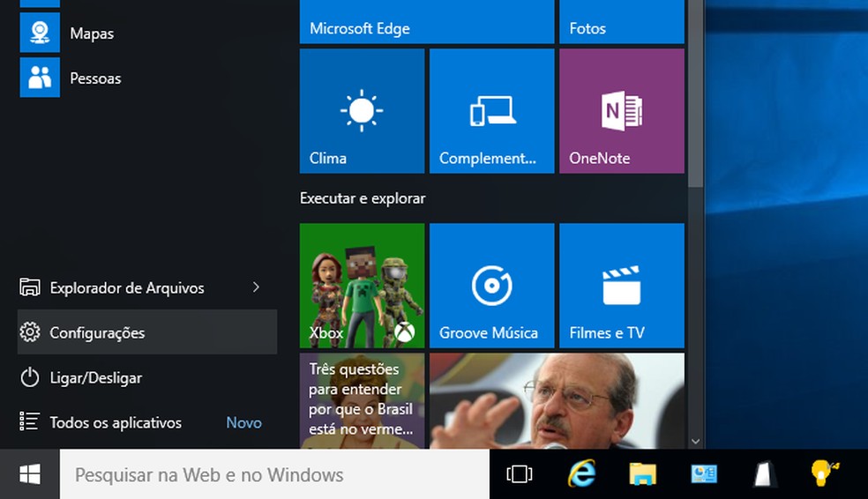Open the Mapas app icon
Viewport: 868px width, 499px height.
tap(40, 33)
